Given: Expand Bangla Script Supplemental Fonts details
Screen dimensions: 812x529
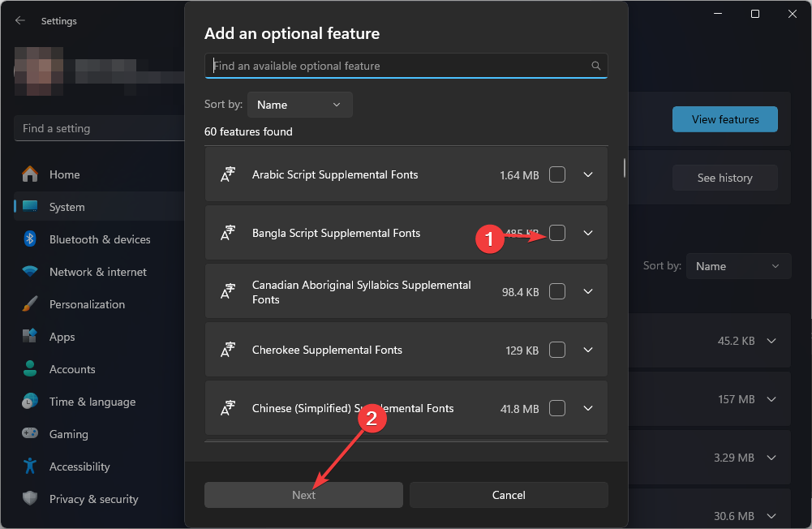Looking at the screenshot, I should [589, 233].
